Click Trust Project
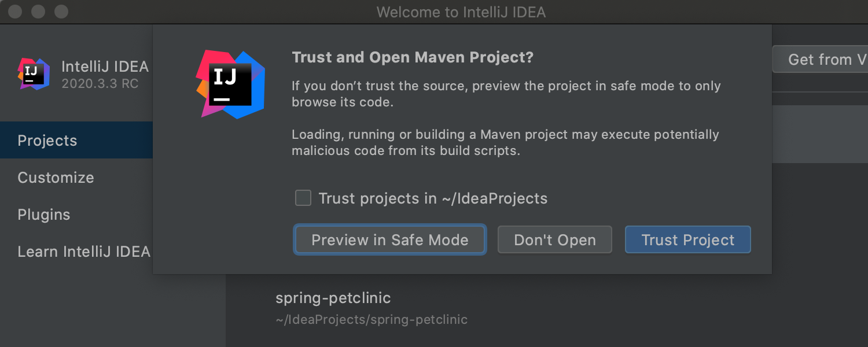Image resolution: width=868 pixels, height=347 pixels. click(x=687, y=239)
